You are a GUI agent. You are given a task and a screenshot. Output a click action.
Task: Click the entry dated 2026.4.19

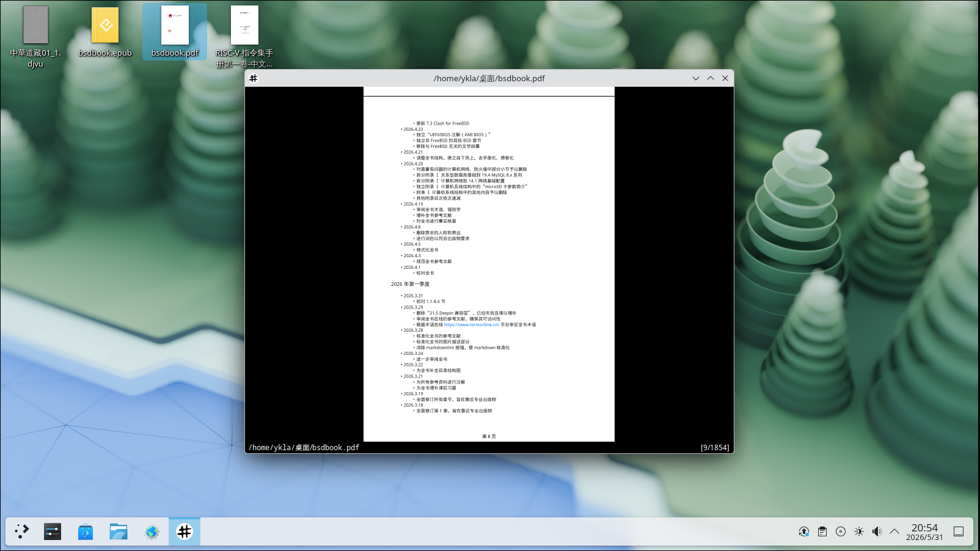[x=413, y=204]
